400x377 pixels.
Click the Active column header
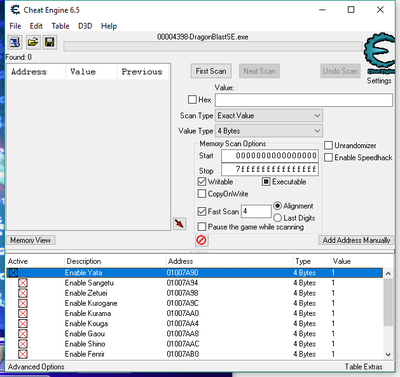click(35, 261)
